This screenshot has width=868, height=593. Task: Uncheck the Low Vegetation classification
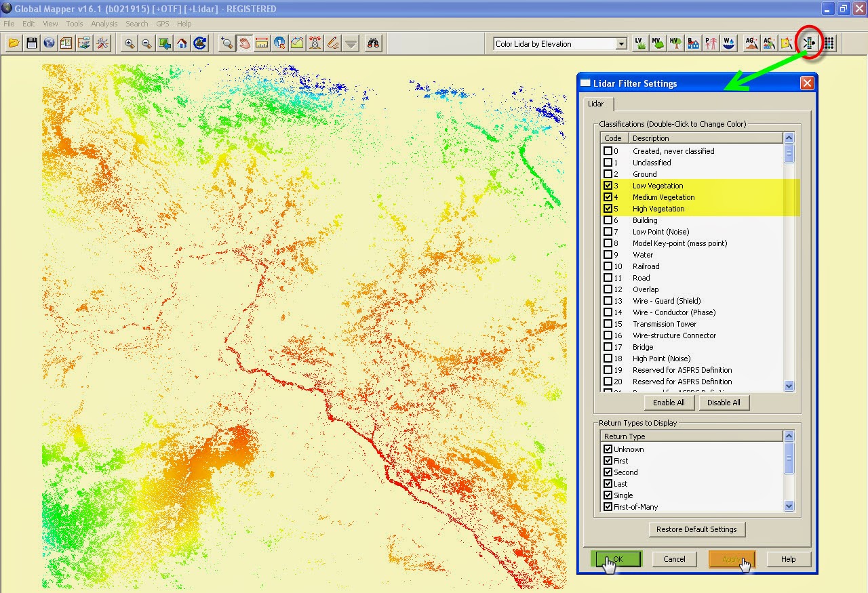607,186
